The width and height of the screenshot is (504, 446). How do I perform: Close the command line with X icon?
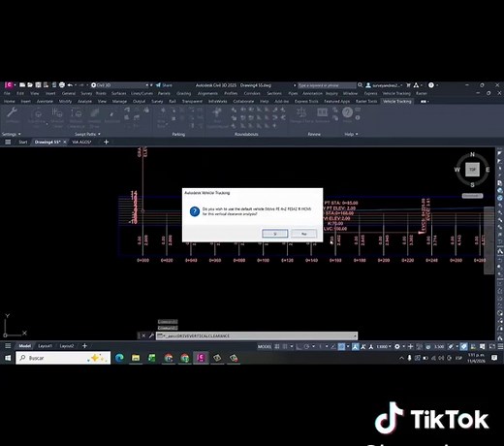pyautogui.click(x=143, y=335)
